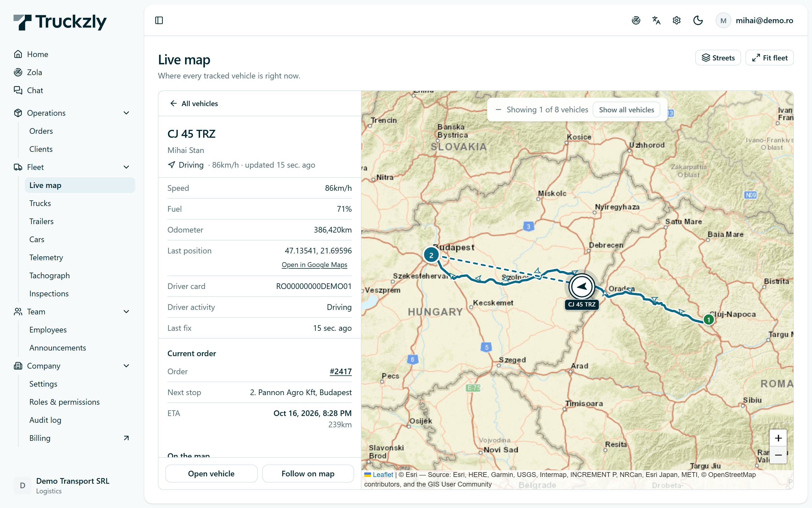The width and height of the screenshot is (812, 508).
Task: Open the language translation icon
Action: pyautogui.click(x=656, y=21)
